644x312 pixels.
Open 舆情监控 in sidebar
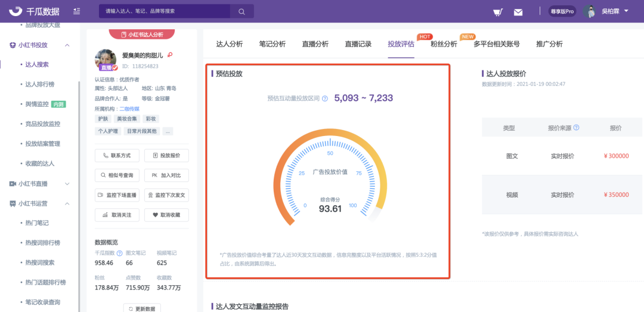37,104
